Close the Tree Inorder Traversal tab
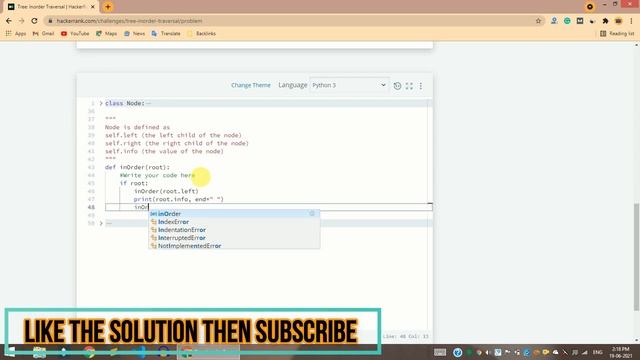This screenshot has height=360, width=640. tap(93, 7)
